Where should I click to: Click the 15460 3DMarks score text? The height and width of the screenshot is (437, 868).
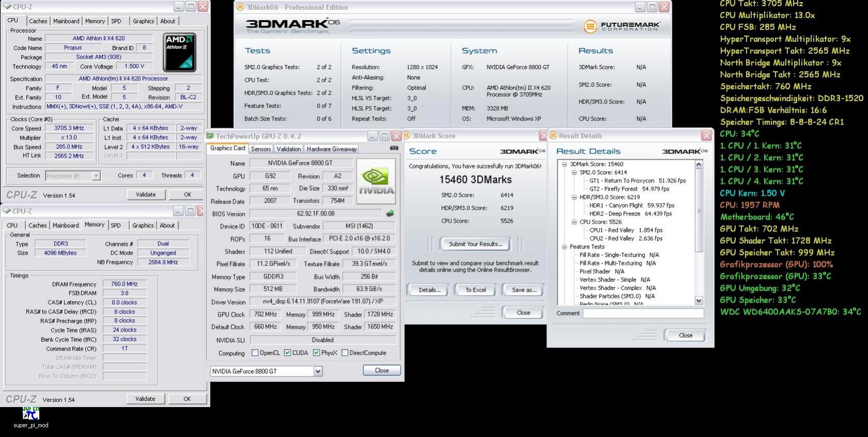476,180
